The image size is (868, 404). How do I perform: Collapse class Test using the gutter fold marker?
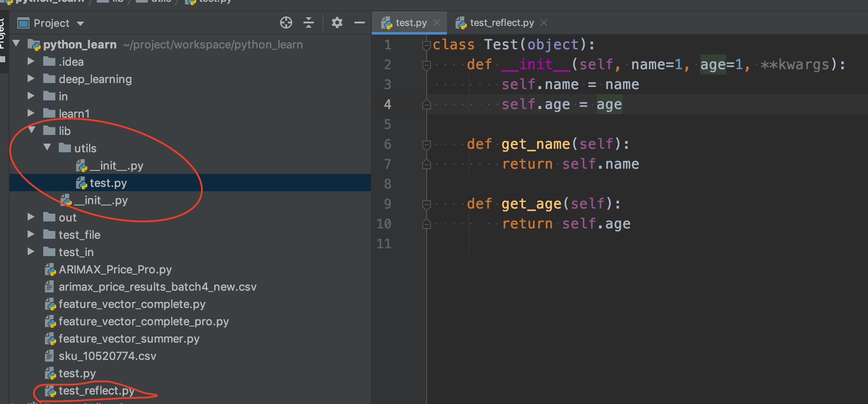pos(427,44)
